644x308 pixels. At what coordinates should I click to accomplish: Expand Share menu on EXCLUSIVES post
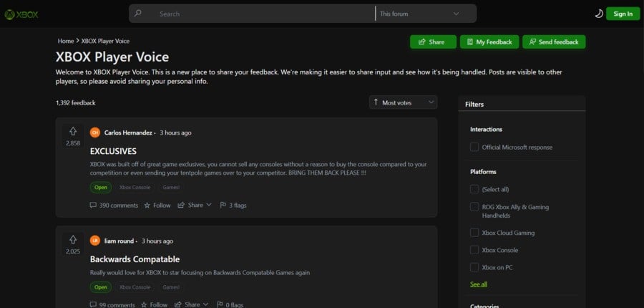[195, 205]
